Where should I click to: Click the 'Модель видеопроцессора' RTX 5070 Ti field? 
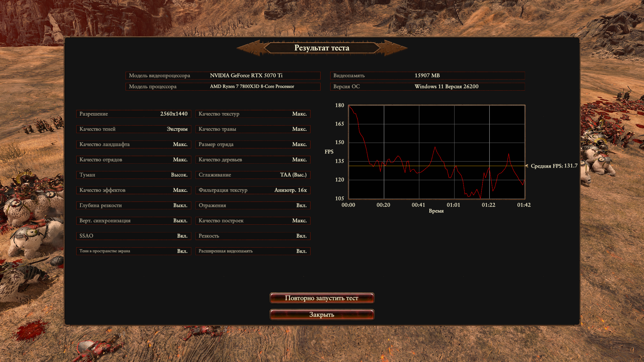[x=223, y=75]
